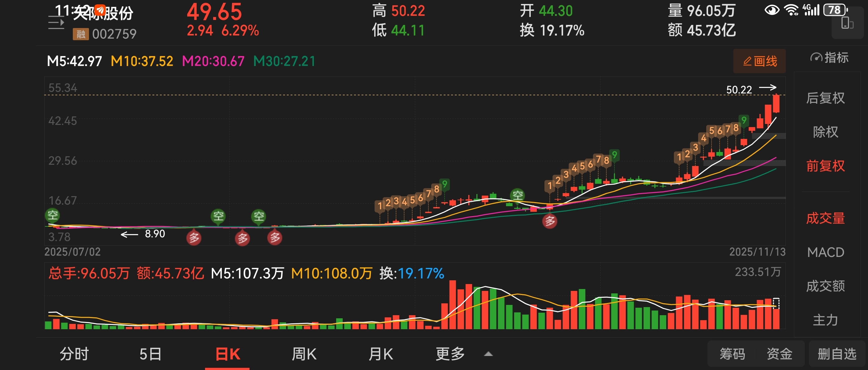Expand the 更多 period options
Viewport: 868px width, 370px height.
click(450, 354)
